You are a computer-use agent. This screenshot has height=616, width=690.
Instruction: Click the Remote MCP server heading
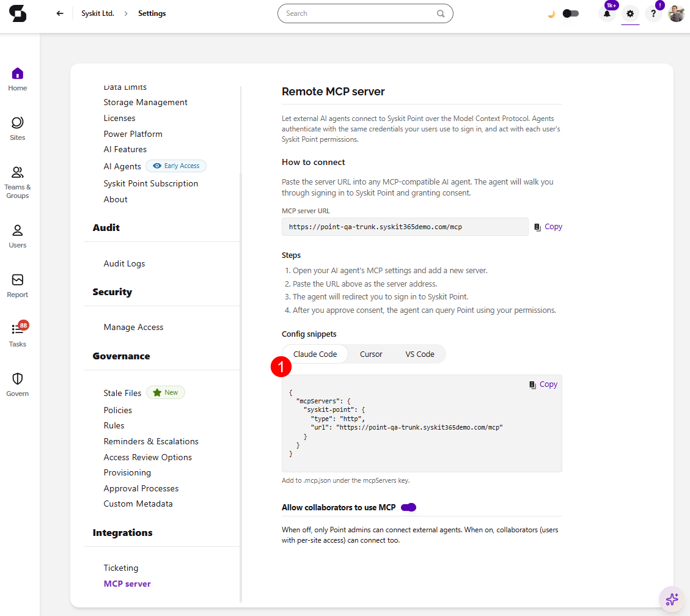(x=333, y=92)
